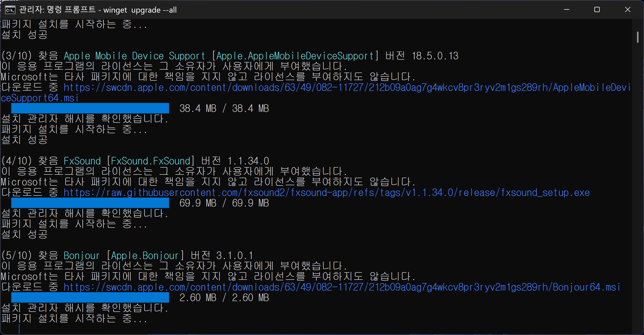The width and height of the screenshot is (644, 335).
Task: Click the version 1.1.34.0 text
Action: (248, 161)
